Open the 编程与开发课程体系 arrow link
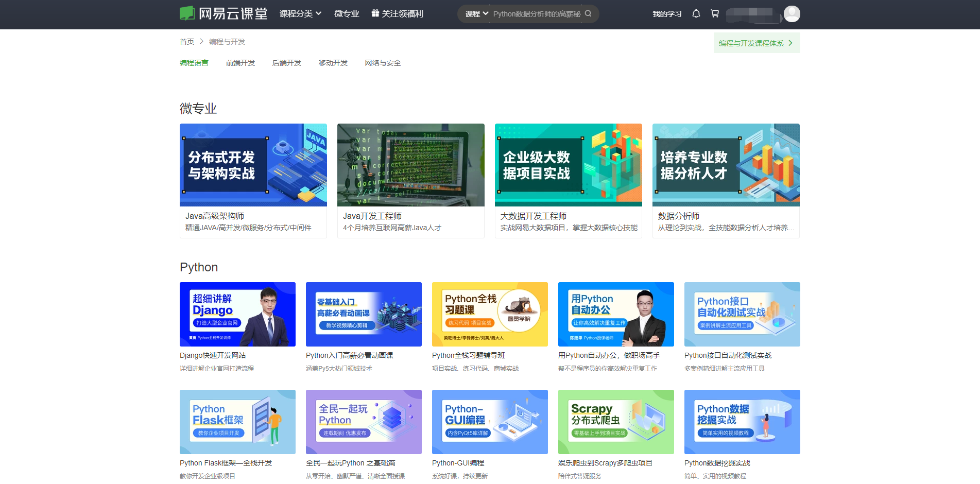Viewport: 980px width, 484px height. pyautogui.click(x=757, y=43)
